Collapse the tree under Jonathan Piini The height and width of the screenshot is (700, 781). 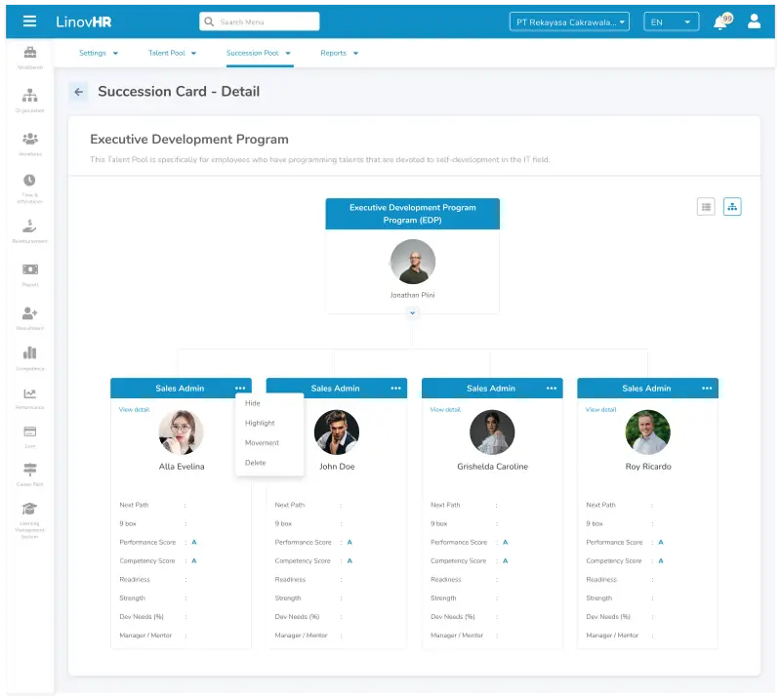(413, 313)
